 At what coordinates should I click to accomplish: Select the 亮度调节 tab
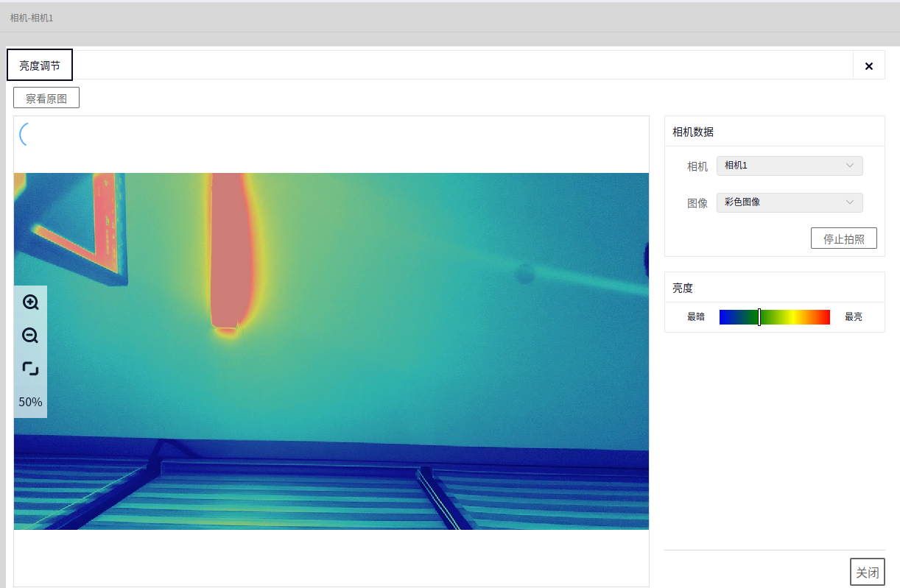(x=40, y=65)
